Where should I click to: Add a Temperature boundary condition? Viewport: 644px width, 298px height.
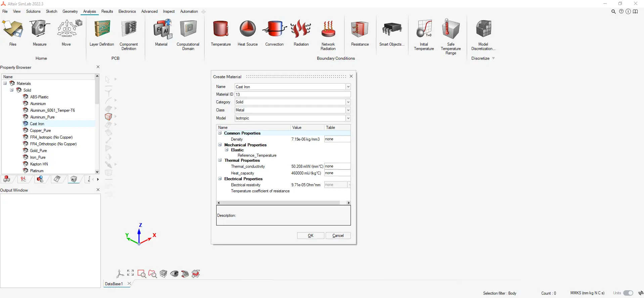click(x=221, y=33)
